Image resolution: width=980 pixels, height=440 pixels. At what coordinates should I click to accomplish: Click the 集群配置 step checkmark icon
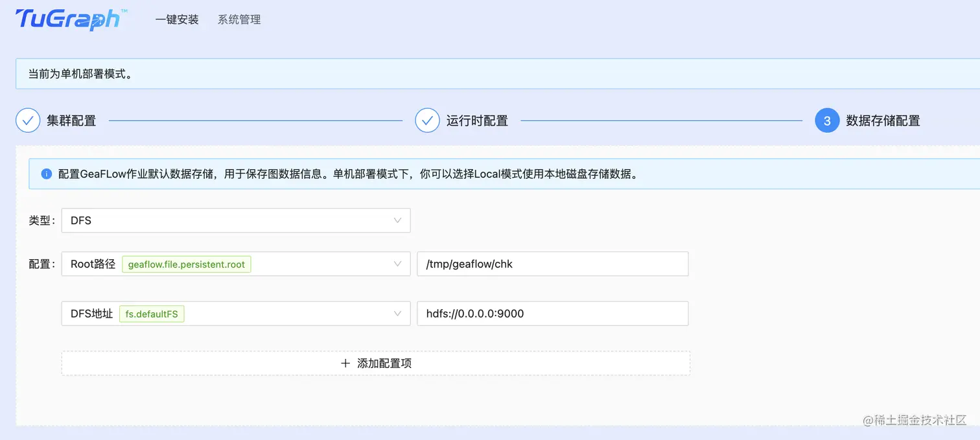(x=28, y=121)
